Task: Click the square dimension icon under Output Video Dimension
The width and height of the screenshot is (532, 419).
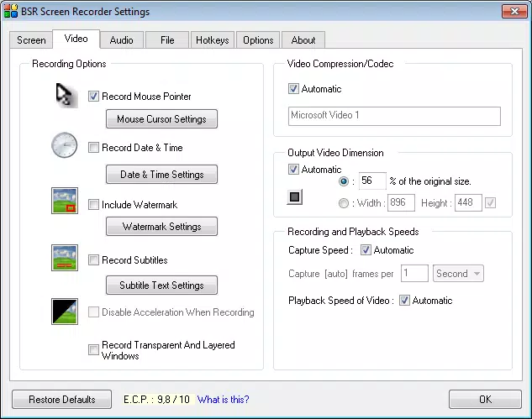Action: click(x=295, y=197)
